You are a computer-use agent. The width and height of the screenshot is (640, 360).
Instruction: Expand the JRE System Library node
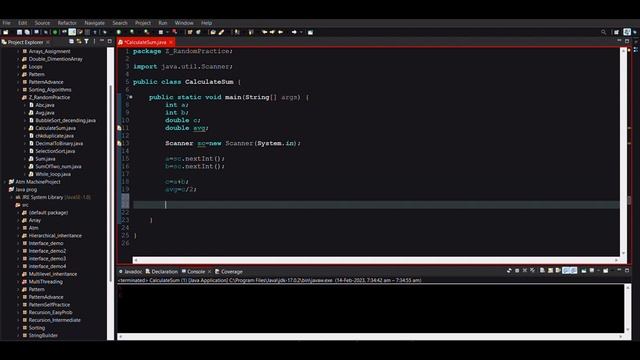(12, 198)
